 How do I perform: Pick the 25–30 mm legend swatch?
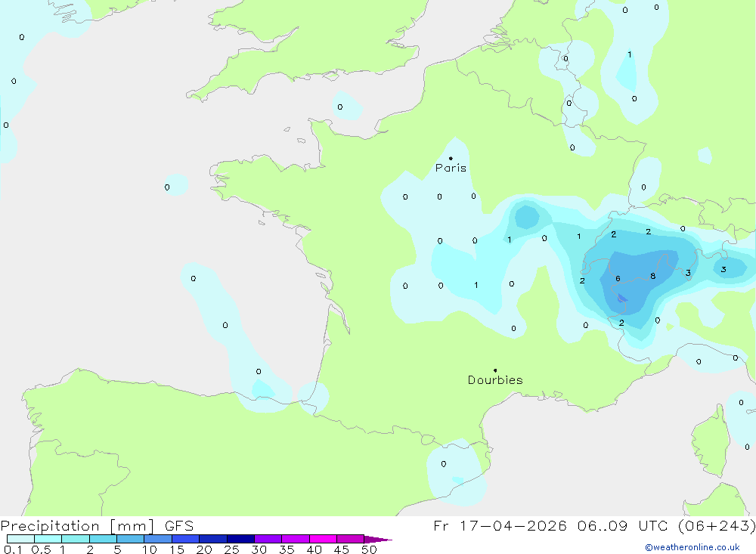240,539
